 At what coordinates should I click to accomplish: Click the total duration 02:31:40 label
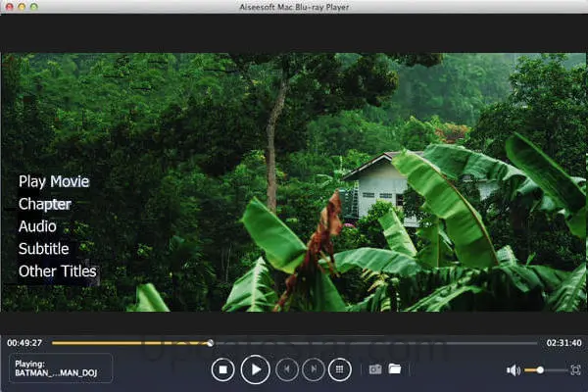(563, 343)
